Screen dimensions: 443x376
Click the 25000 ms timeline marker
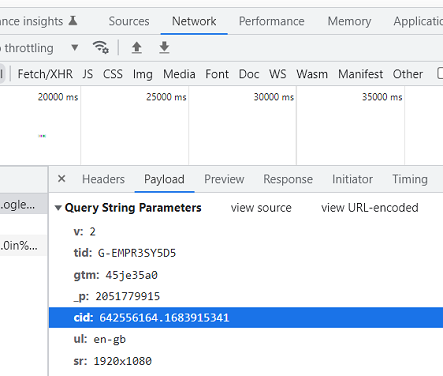pos(166,97)
